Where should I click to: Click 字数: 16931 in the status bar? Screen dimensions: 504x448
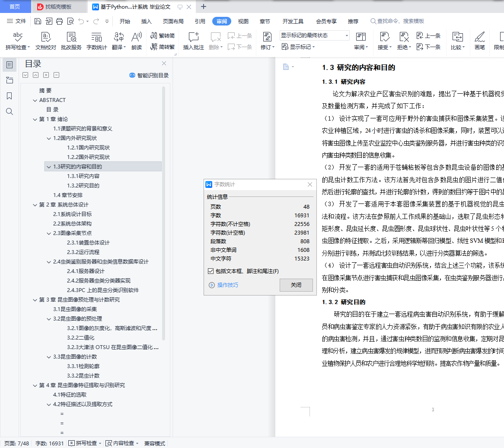click(50, 443)
